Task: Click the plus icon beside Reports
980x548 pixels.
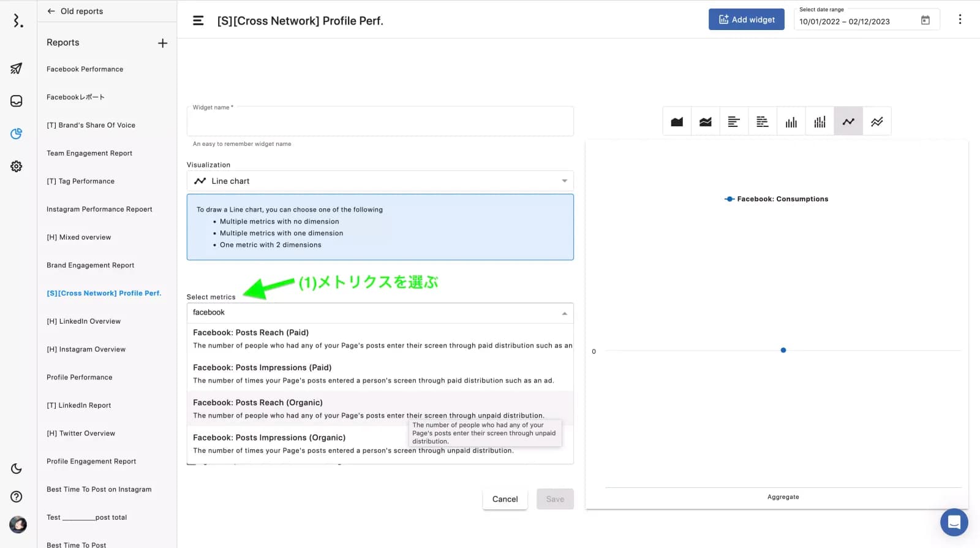Action: 162,43
